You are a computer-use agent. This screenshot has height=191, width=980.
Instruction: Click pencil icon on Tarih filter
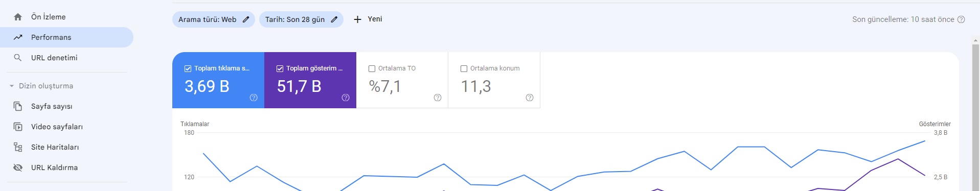(x=334, y=19)
